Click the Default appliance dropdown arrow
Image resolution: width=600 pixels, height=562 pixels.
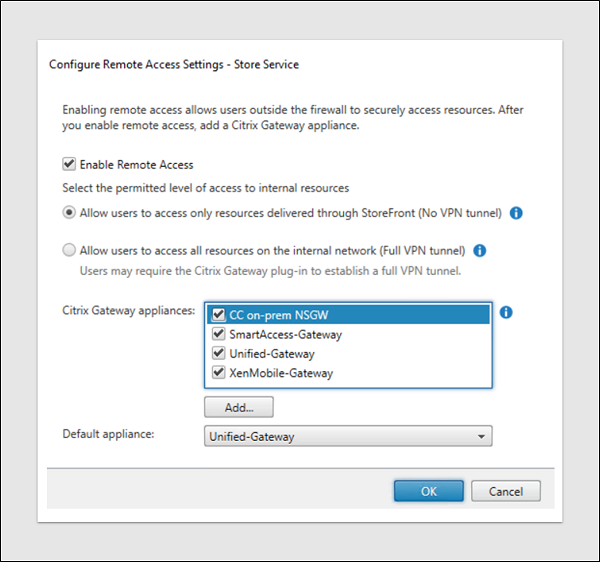[x=482, y=436]
